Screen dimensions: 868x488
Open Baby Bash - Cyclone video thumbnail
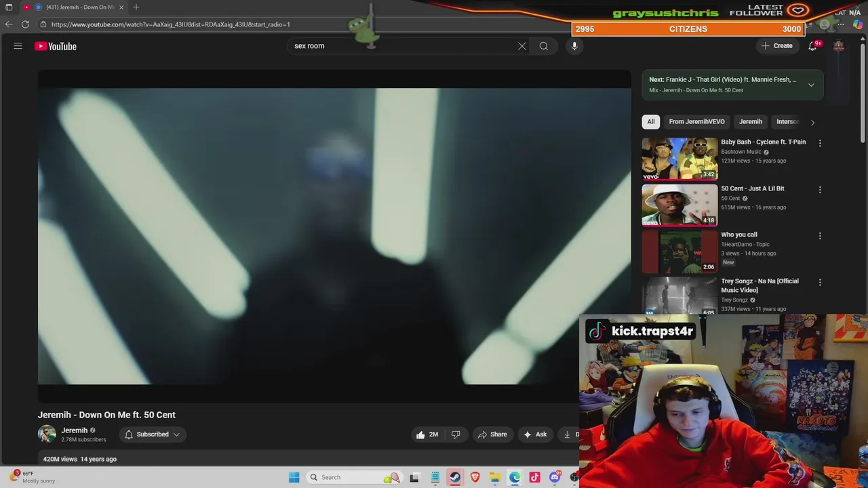tap(679, 159)
